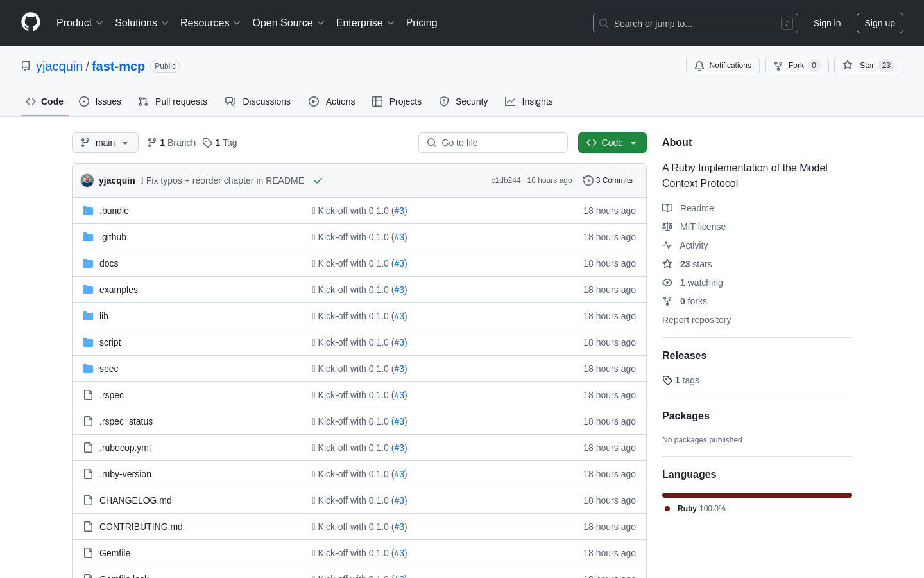Click the folder icon for examples
The image size is (924, 578).
[88, 290]
